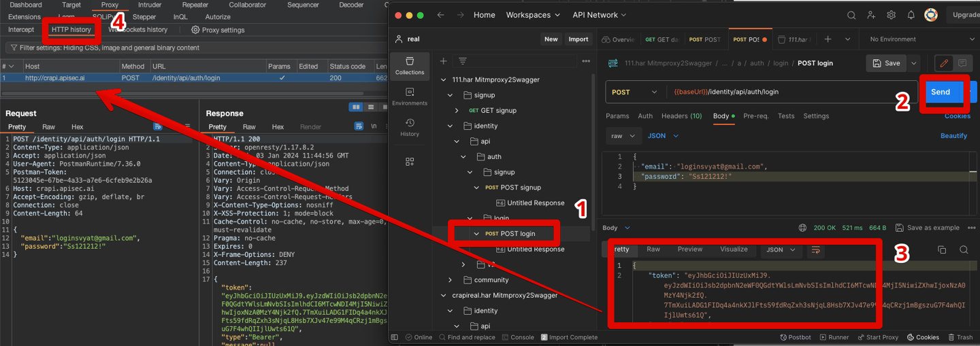Open the API Network dropdown

599,15
